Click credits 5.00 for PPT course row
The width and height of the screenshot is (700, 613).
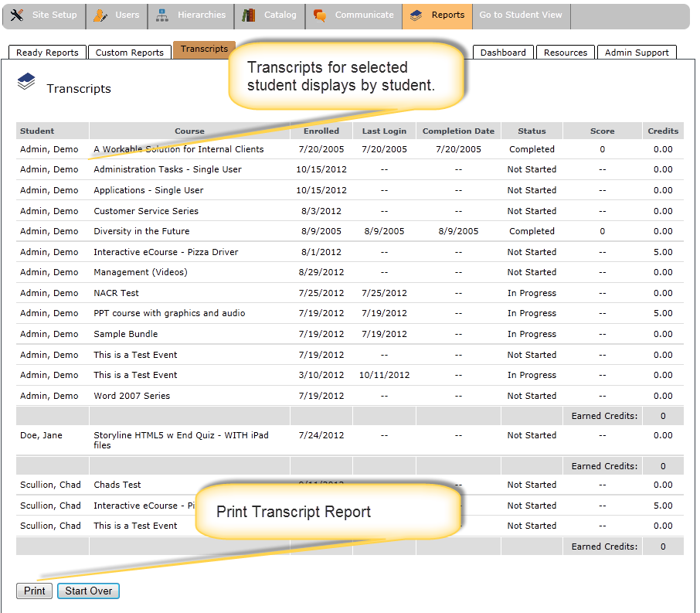[x=663, y=313]
